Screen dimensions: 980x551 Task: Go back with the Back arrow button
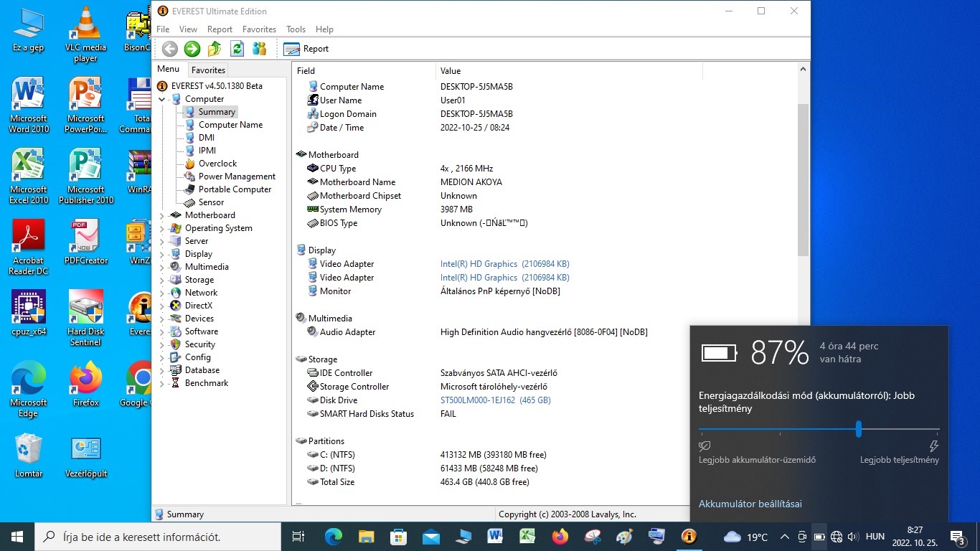point(170,49)
